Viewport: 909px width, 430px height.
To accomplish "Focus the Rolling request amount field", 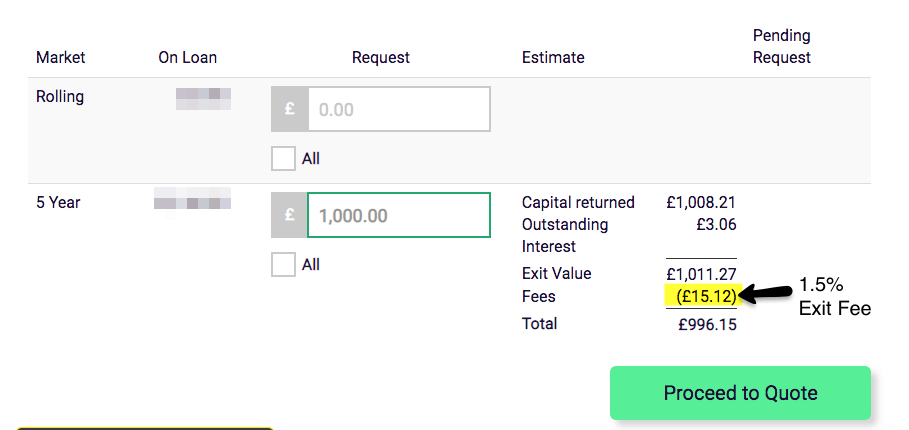I will (398, 109).
